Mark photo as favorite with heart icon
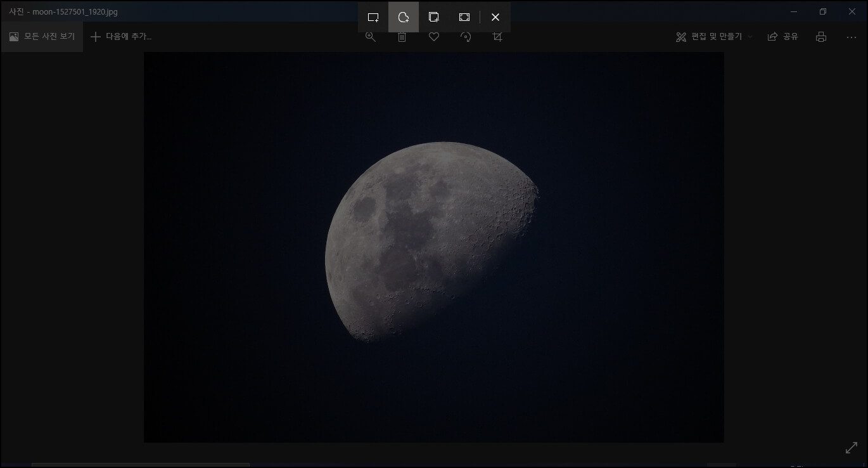This screenshot has width=868, height=468. (434, 37)
